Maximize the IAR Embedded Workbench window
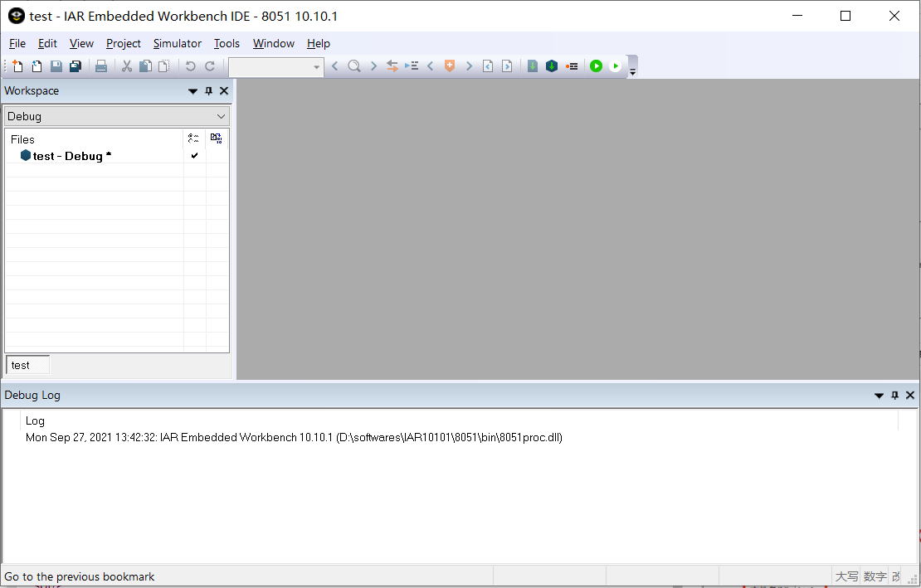Image resolution: width=921 pixels, height=588 pixels. (x=845, y=16)
